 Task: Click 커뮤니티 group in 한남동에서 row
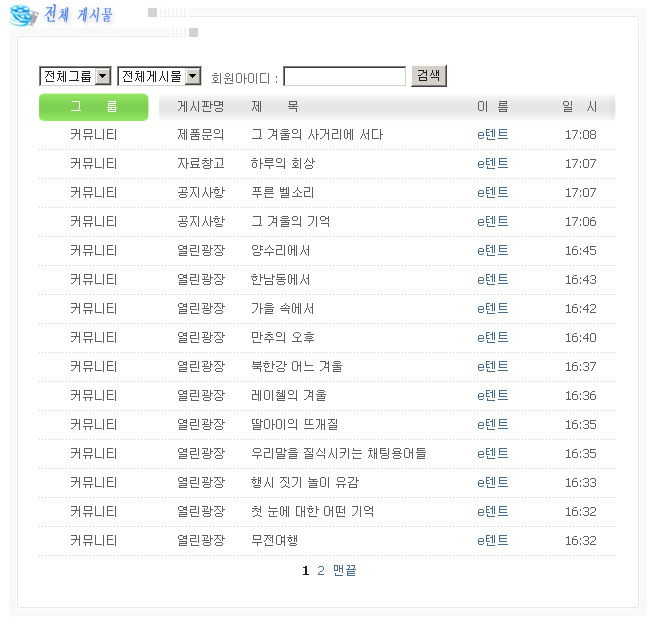coord(94,280)
